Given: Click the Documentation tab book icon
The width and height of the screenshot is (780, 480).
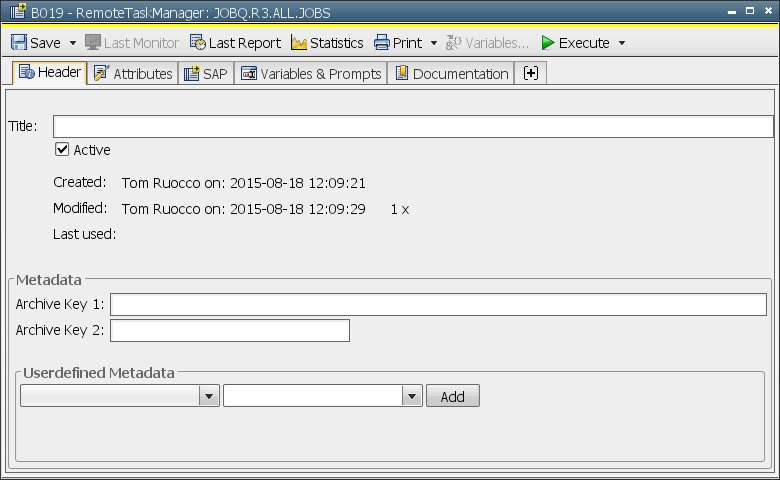Looking at the screenshot, I should click(x=402, y=74).
